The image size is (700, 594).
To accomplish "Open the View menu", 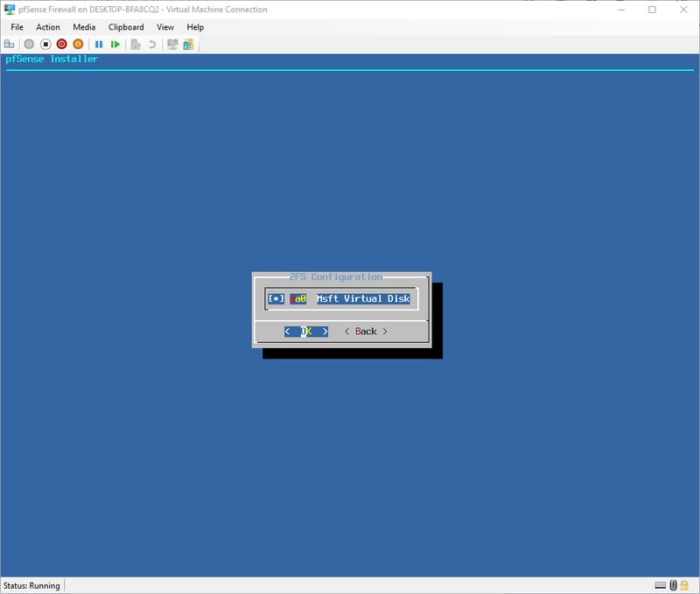I will pos(165,27).
